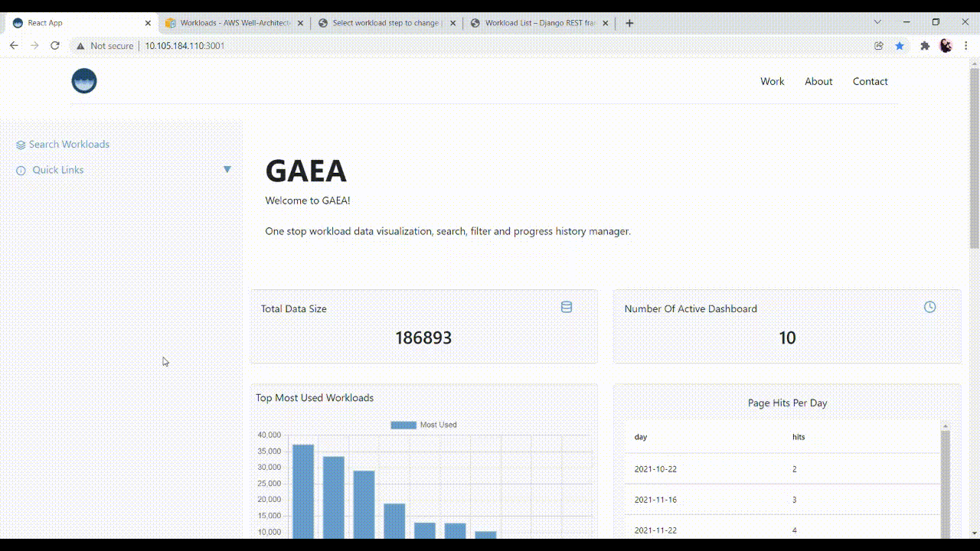Close the Workload List Django tab
Image resolution: width=980 pixels, height=551 pixels.
tap(606, 23)
